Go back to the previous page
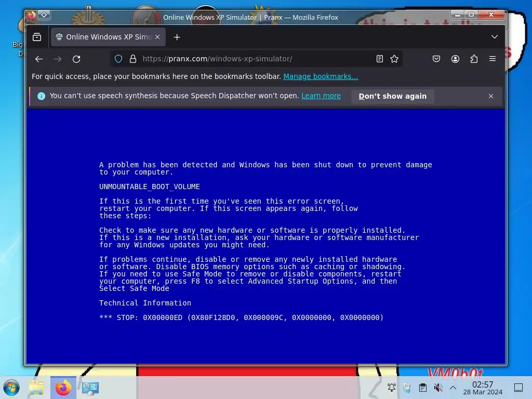Viewport: 532px width, 399px height. tap(39, 59)
